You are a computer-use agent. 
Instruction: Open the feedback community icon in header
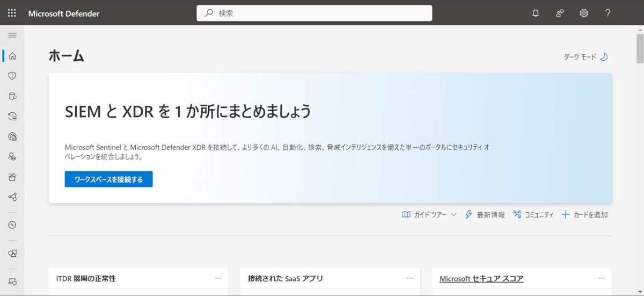[560, 13]
